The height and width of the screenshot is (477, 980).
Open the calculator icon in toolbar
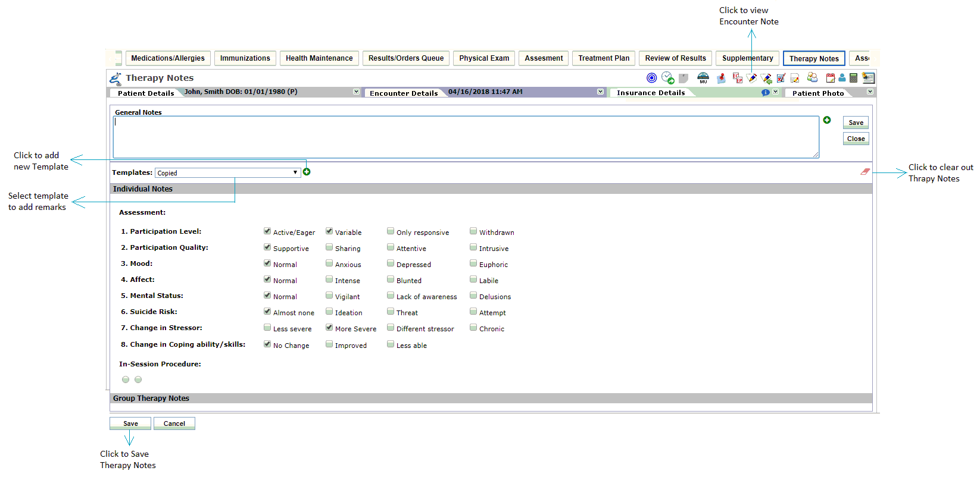coord(853,78)
